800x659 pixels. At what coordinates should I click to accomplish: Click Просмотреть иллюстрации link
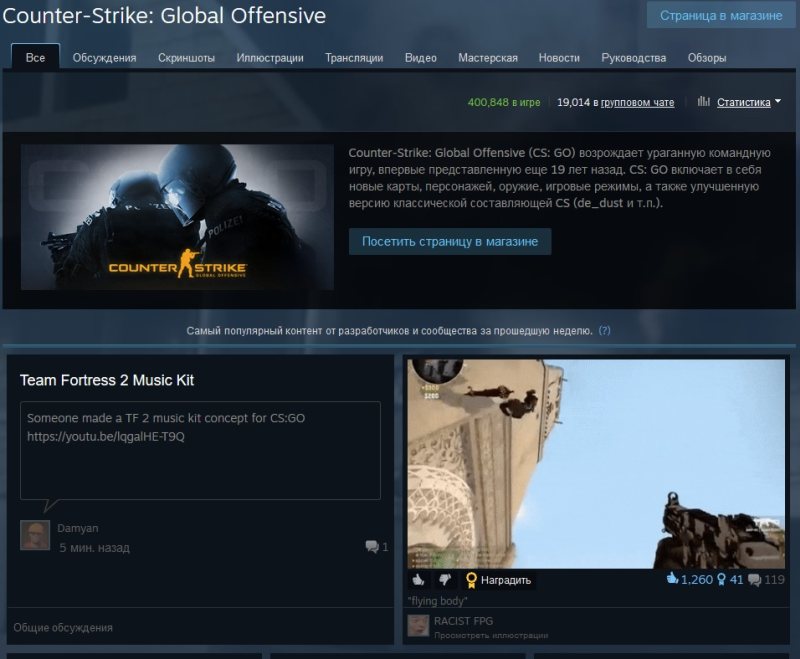pyautogui.click(x=491, y=636)
